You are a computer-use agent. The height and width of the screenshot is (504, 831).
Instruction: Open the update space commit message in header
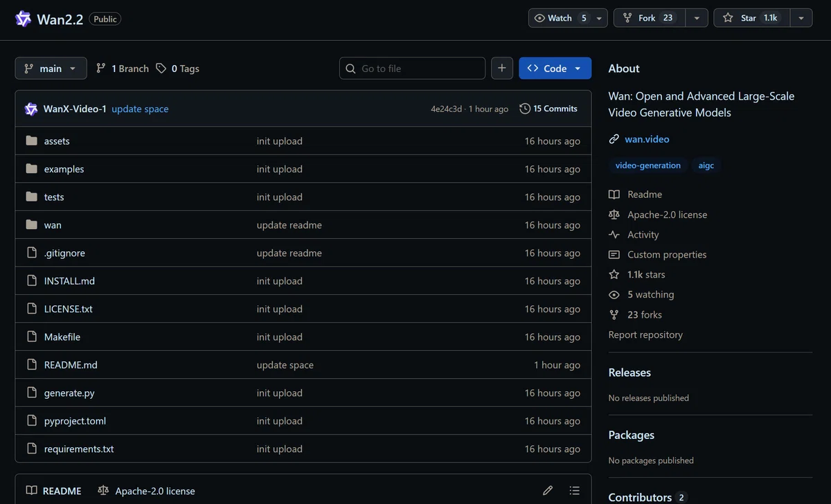coord(140,109)
